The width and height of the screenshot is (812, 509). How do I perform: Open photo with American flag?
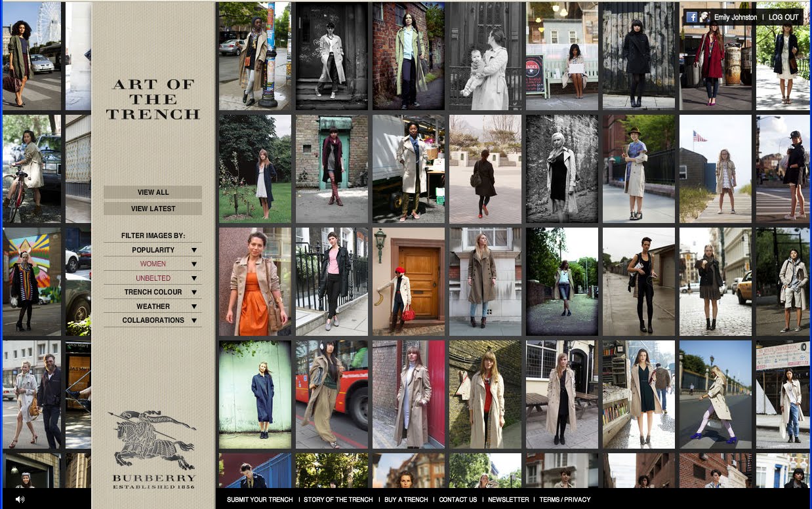click(x=716, y=169)
